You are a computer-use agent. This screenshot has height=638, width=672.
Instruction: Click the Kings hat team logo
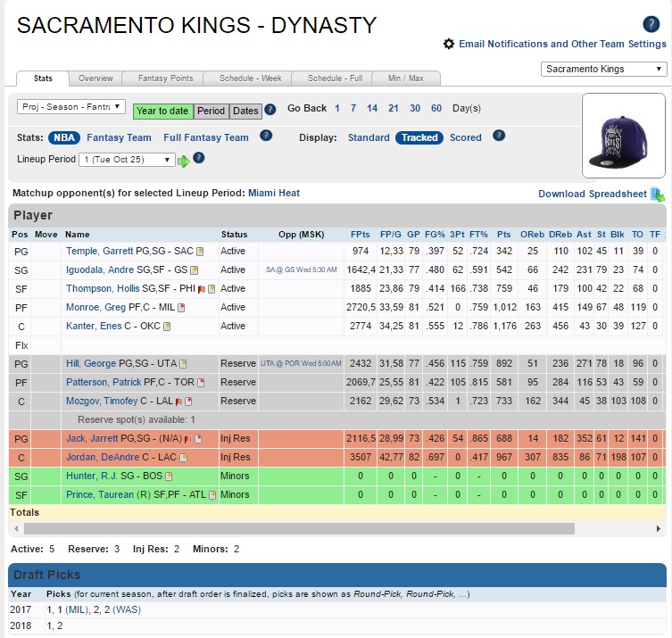coord(624,136)
